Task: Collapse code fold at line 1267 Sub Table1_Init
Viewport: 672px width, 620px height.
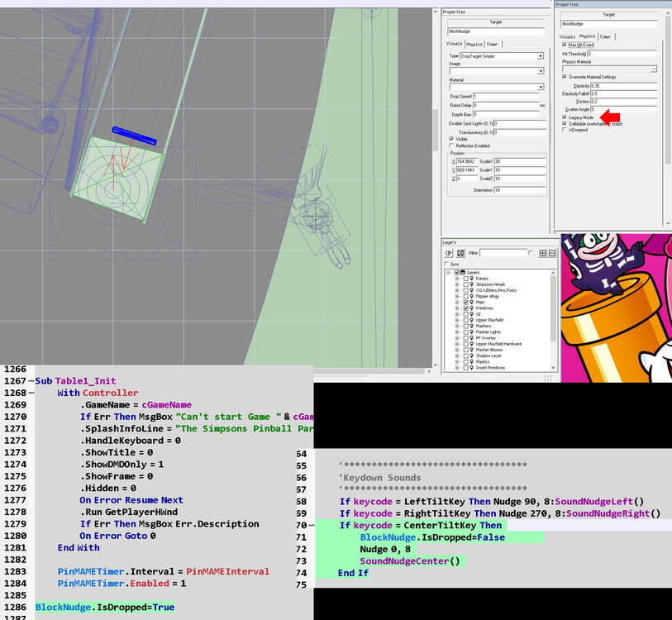Action: (31, 381)
